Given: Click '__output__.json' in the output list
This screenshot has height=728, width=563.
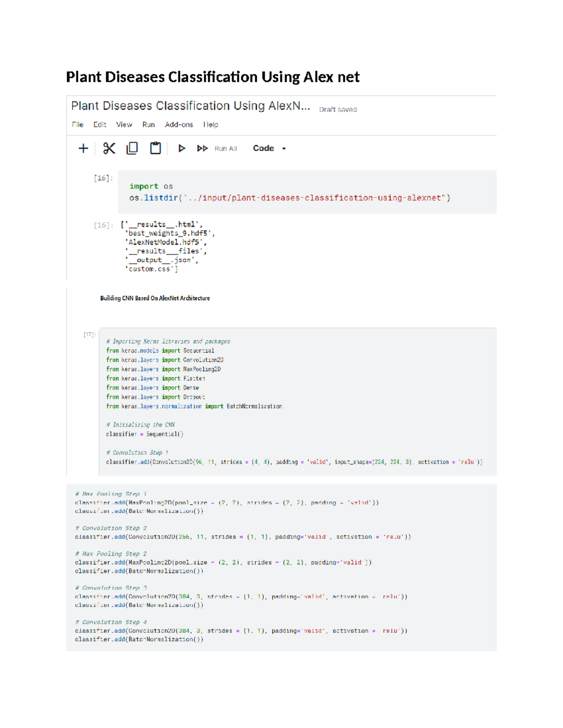Looking at the screenshot, I should (161, 260).
